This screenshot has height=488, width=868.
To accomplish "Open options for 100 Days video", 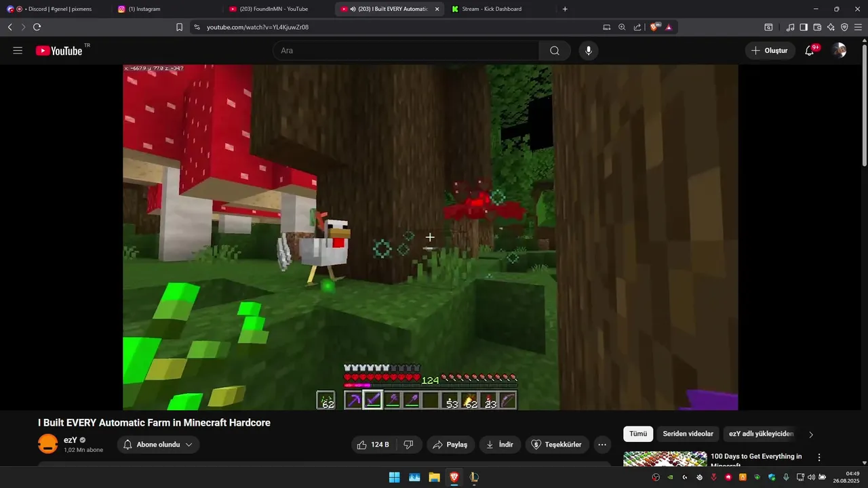I will 819,457.
